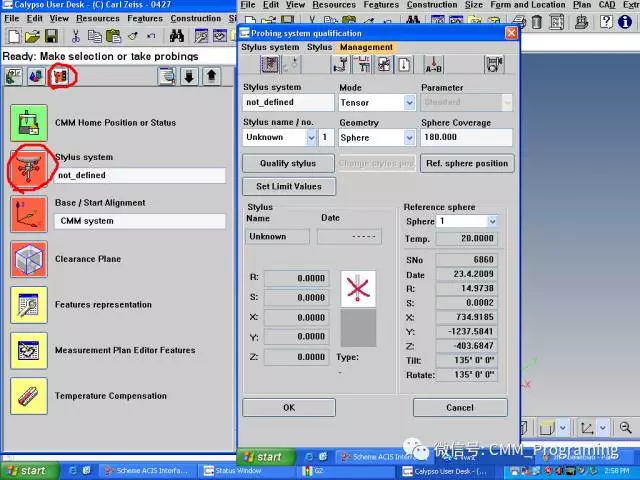Click OK in the qualification dialog
The height and width of the screenshot is (480, 640).
289,407
